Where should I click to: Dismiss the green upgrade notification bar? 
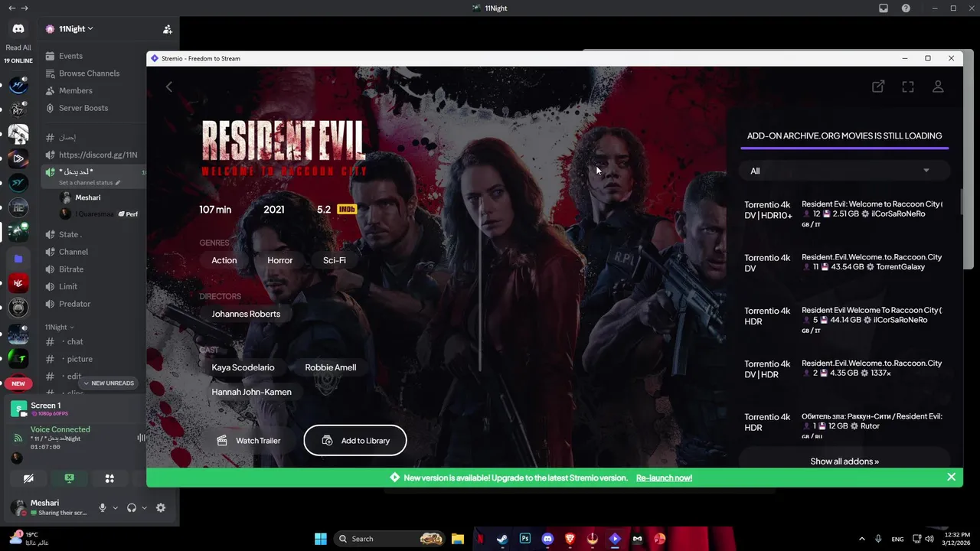click(x=951, y=477)
